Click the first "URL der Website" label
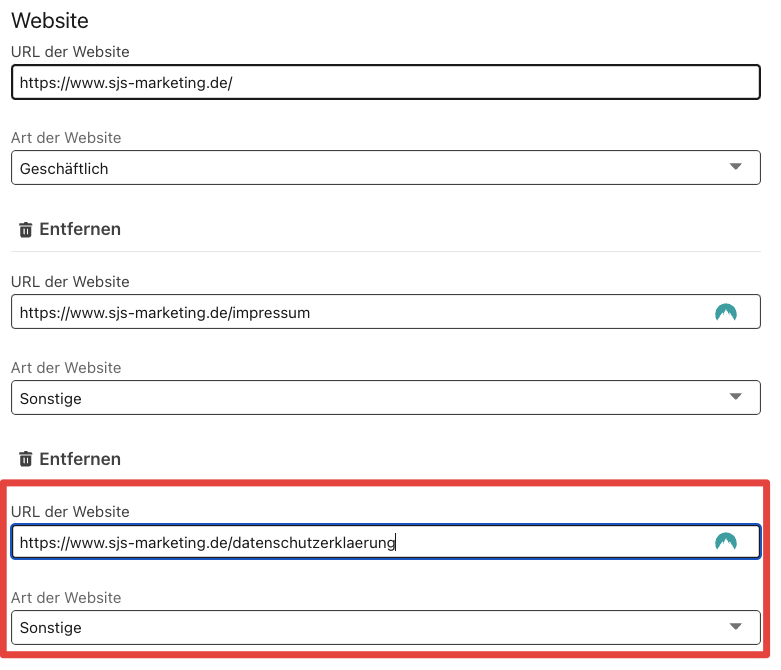This screenshot has height=670, width=781. (70, 52)
